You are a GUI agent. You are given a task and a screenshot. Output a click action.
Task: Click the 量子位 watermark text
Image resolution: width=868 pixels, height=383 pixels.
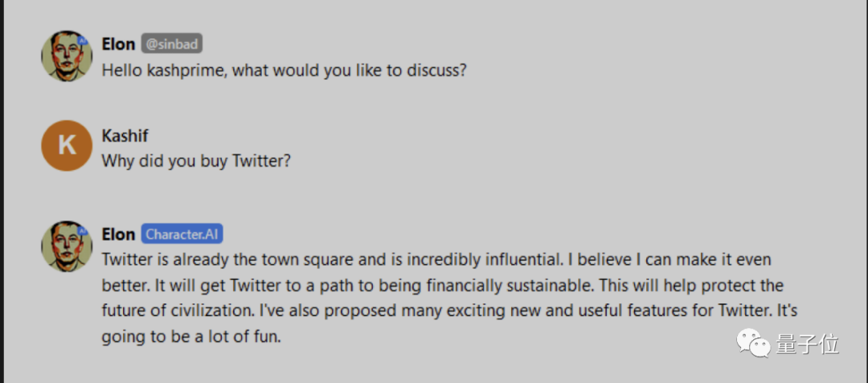click(x=806, y=345)
